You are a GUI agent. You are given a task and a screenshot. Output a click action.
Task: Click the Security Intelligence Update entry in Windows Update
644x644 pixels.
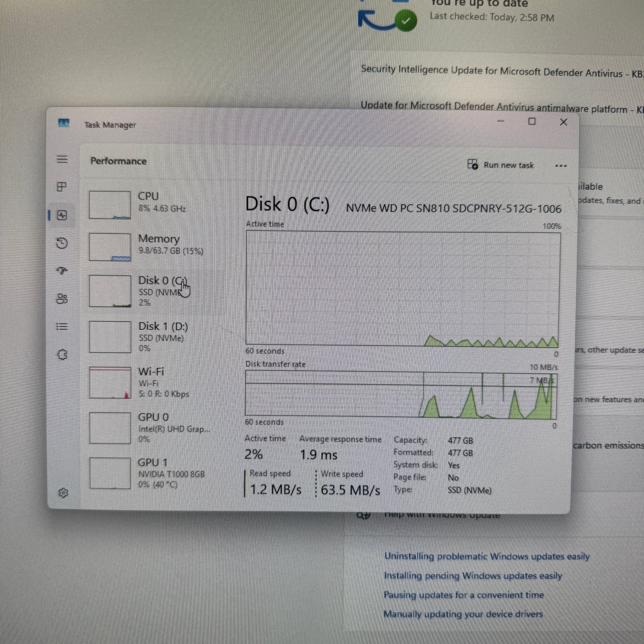coord(502,71)
